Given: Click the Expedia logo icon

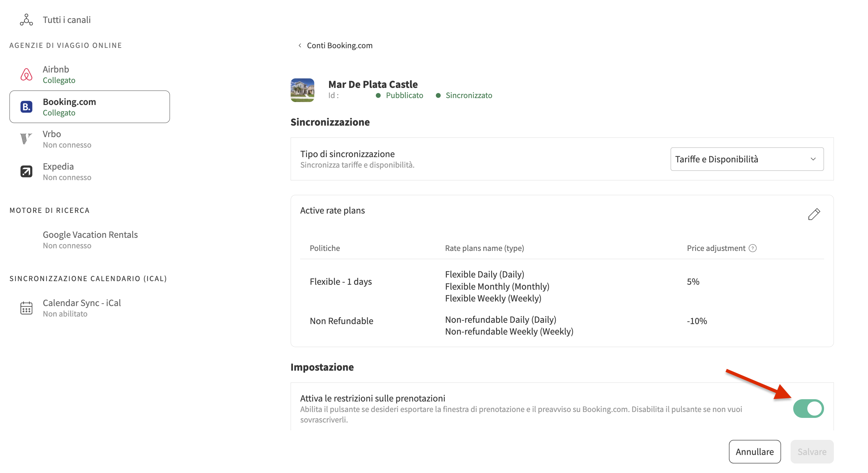Looking at the screenshot, I should [26, 172].
